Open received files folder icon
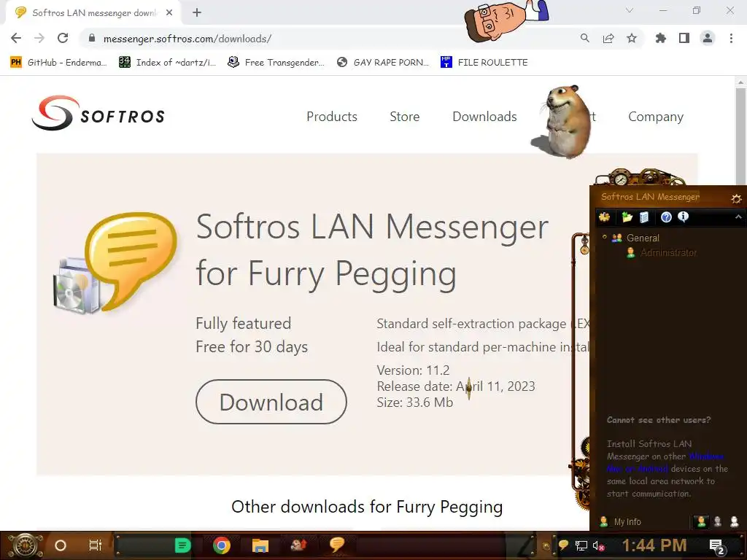The width and height of the screenshot is (747, 560). tap(627, 217)
